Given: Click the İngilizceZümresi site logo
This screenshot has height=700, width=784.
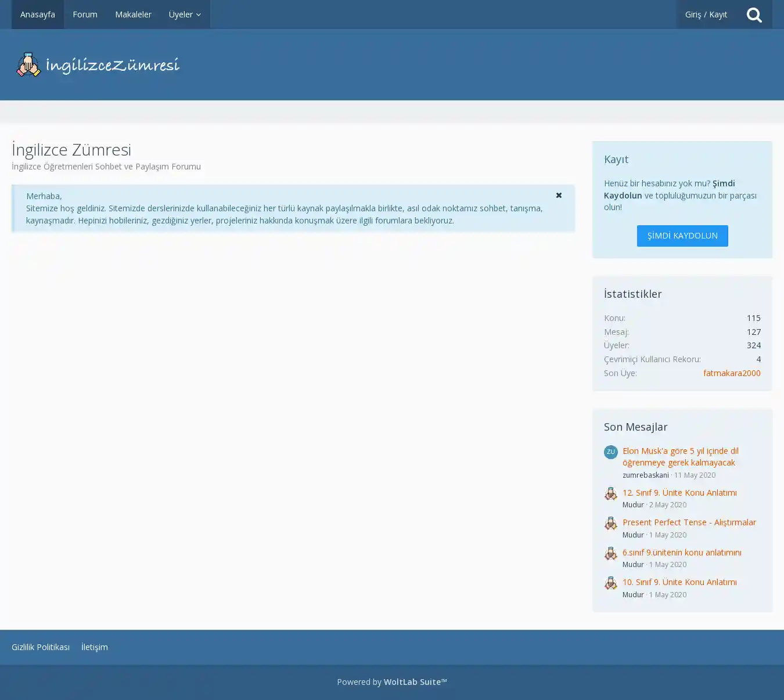Looking at the screenshot, I should click(x=98, y=65).
